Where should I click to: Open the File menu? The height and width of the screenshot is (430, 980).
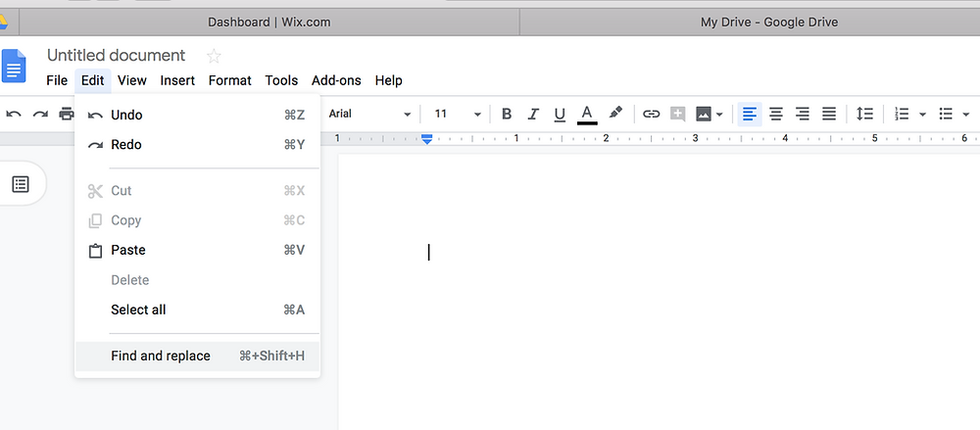[x=57, y=80]
